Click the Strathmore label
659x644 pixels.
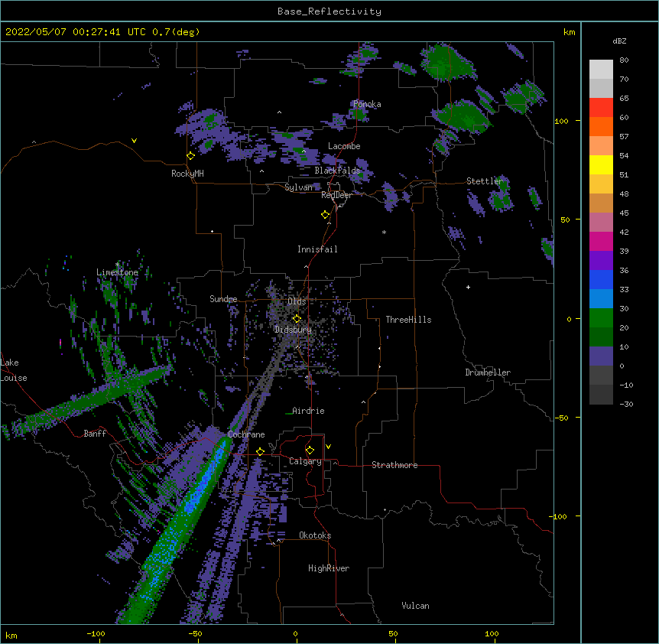click(394, 465)
